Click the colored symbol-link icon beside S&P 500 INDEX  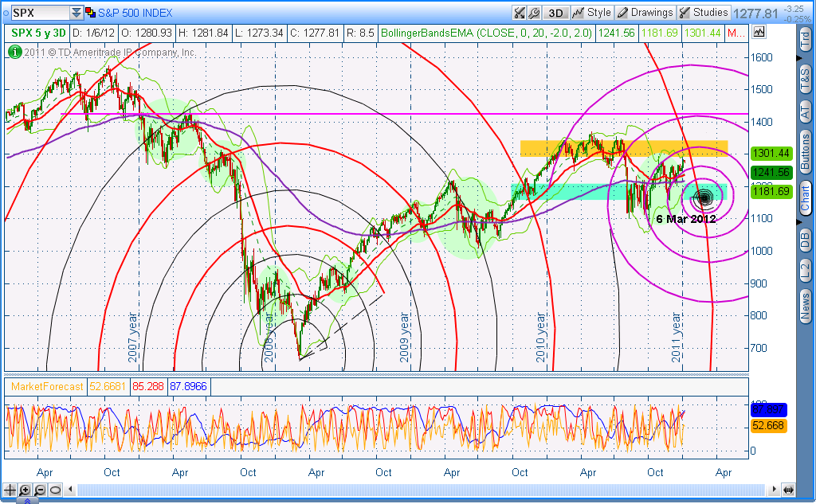90,13
